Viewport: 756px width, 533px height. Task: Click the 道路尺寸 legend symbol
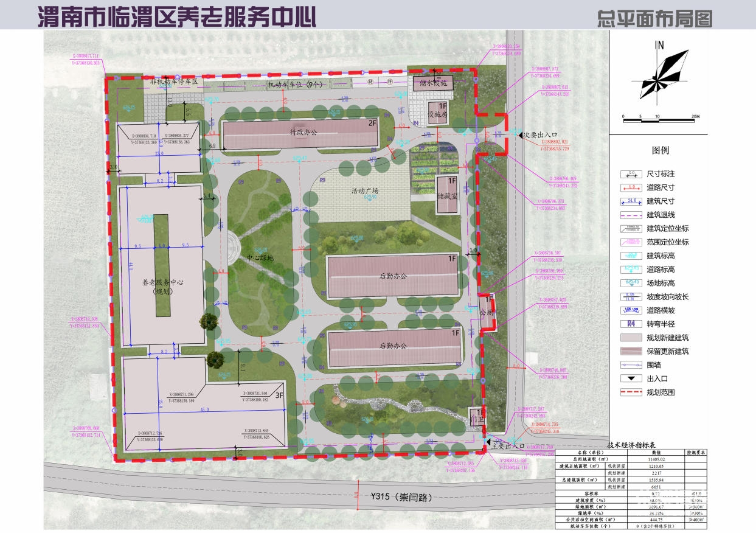tap(631, 187)
